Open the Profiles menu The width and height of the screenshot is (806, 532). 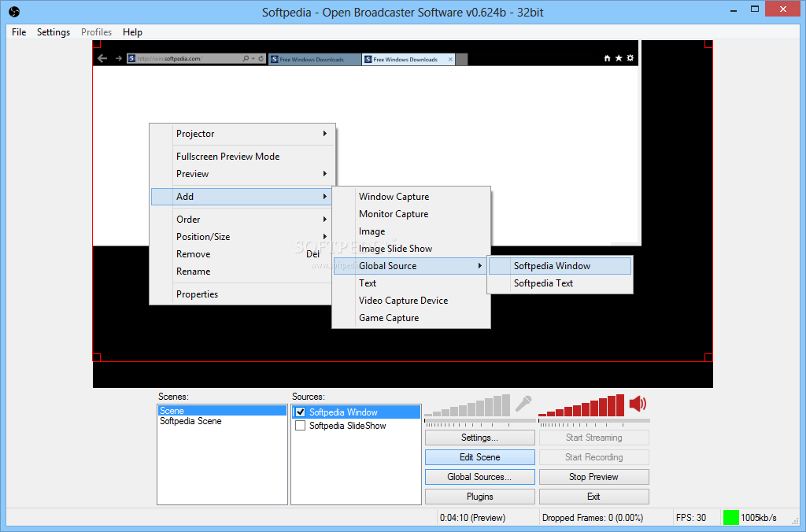point(96,31)
